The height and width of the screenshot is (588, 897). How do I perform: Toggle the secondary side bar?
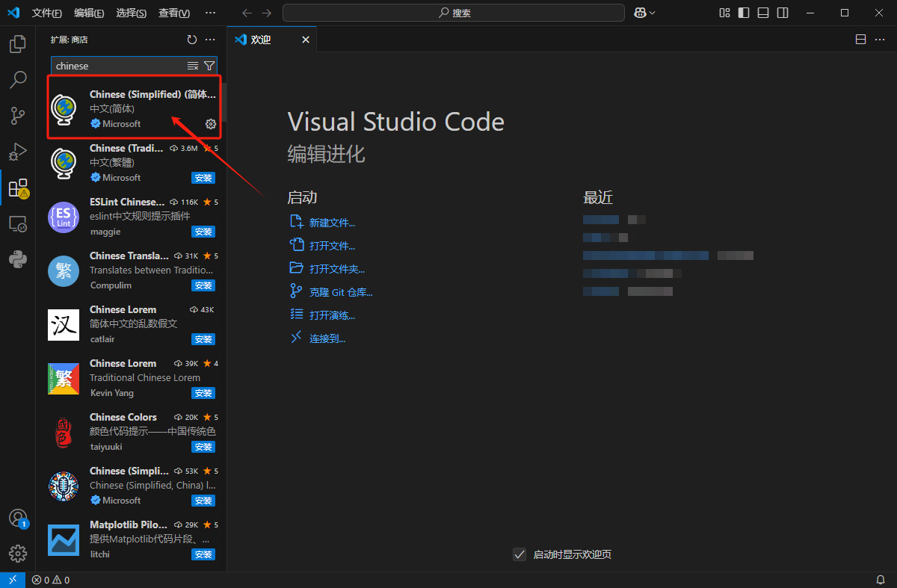coord(783,13)
